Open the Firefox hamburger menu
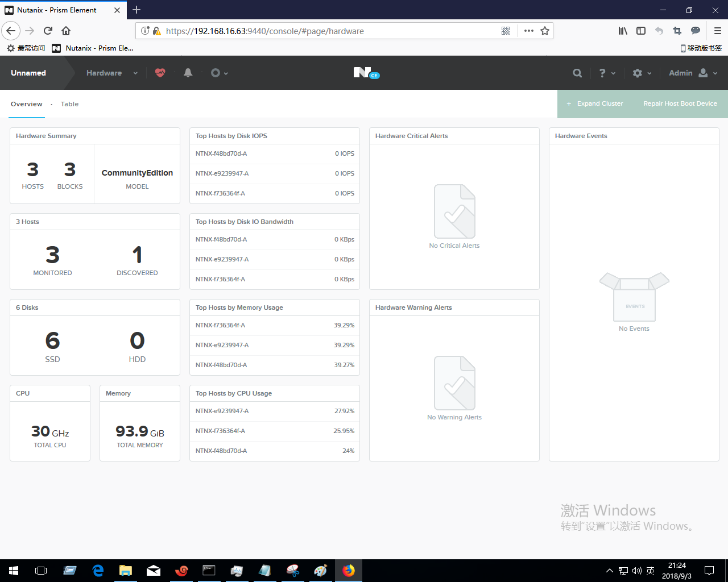The image size is (728, 582). tap(718, 31)
